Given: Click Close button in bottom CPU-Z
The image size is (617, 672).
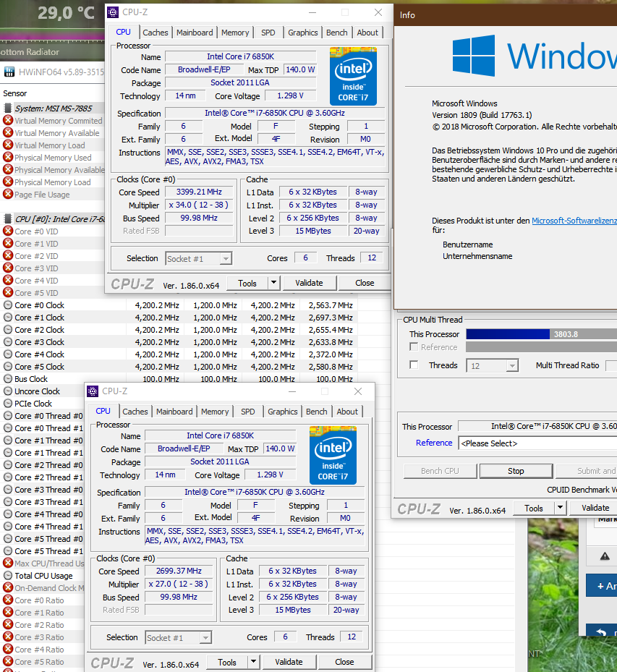Looking at the screenshot, I should (344, 662).
